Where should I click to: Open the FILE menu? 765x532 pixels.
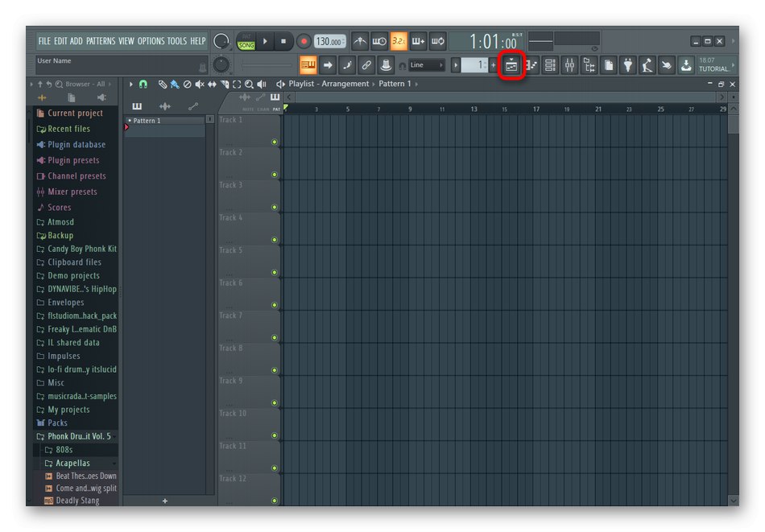[x=44, y=41]
